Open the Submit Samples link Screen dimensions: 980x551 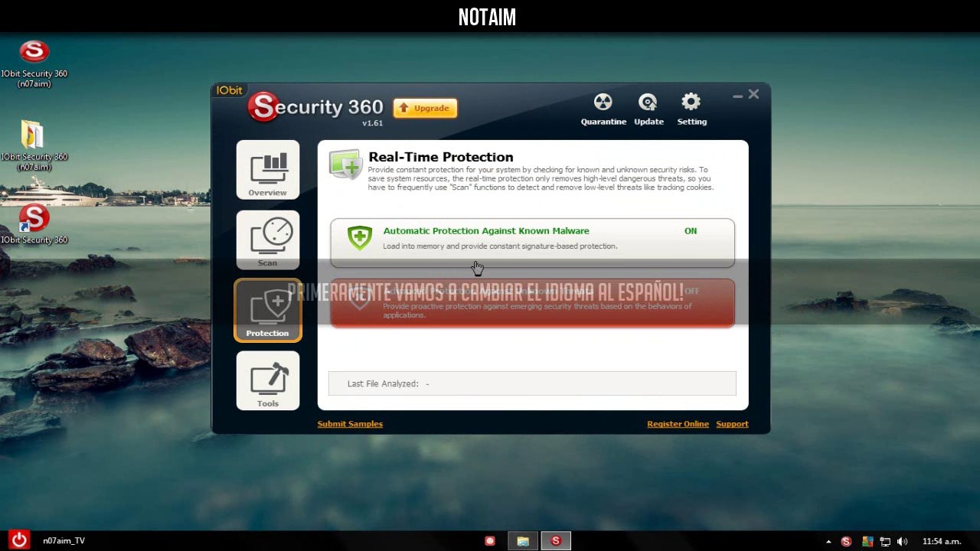tap(350, 424)
